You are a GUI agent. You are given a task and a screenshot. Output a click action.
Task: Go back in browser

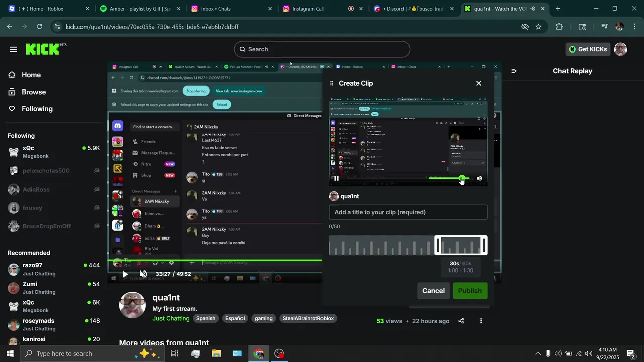pos(10,27)
